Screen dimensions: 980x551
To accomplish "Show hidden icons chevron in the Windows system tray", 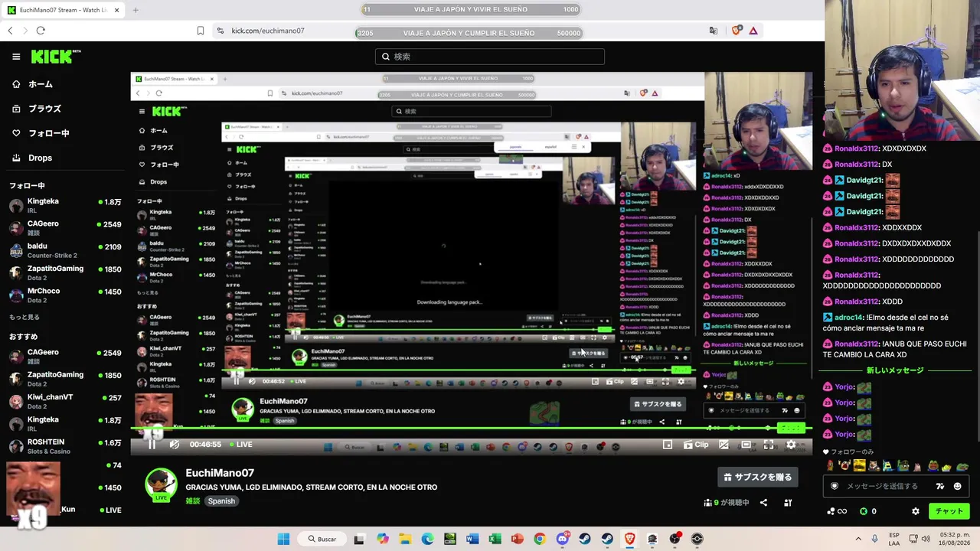I will pyautogui.click(x=858, y=539).
